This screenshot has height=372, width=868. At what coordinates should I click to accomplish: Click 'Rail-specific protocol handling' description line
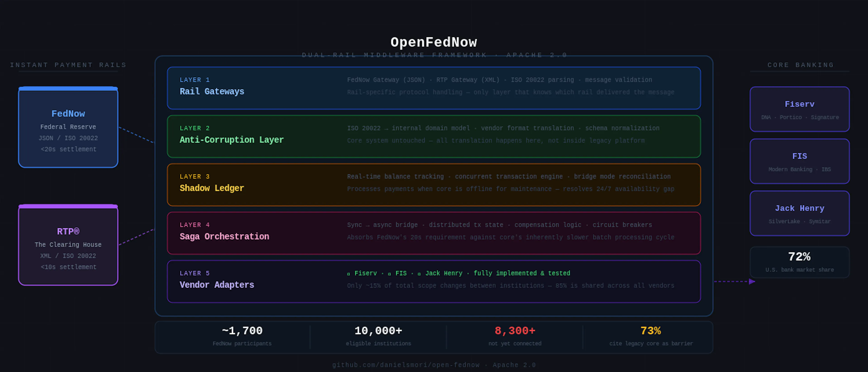pos(510,92)
